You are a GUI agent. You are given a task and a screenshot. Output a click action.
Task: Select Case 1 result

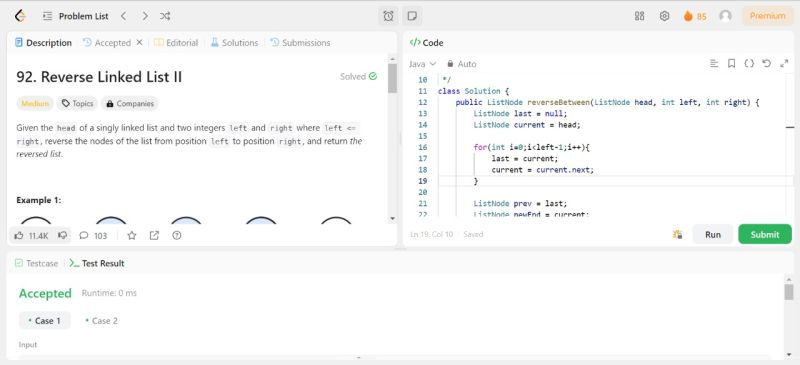pos(44,321)
